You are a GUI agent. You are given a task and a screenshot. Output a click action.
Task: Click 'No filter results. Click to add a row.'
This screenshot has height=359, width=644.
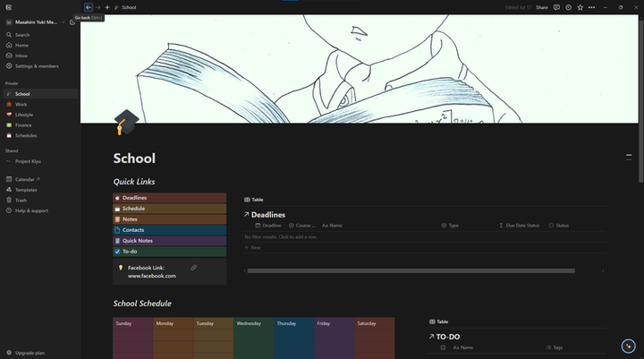[x=281, y=237]
